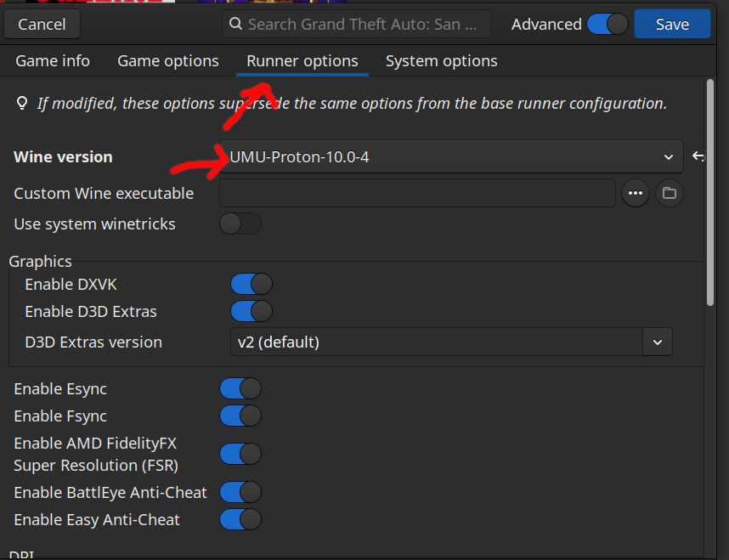Click the Wine version label
The width and height of the screenshot is (729, 560).
pyautogui.click(x=63, y=156)
